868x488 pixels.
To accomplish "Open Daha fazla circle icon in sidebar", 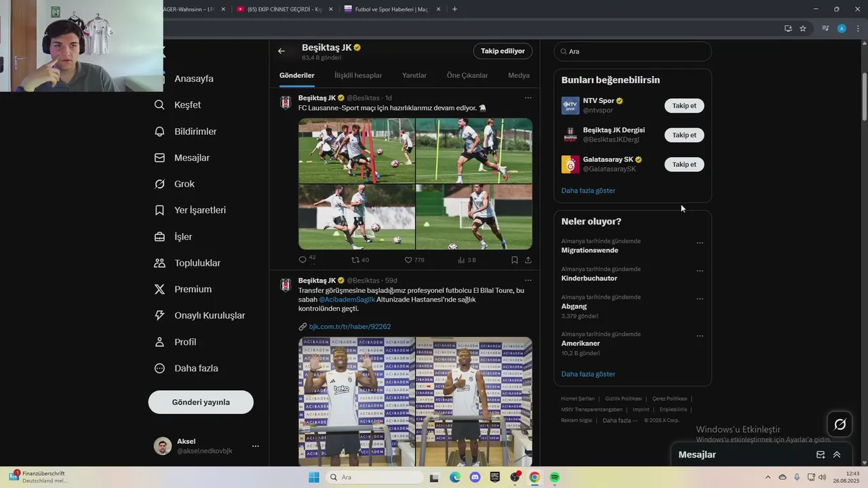I will pyautogui.click(x=159, y=368).
